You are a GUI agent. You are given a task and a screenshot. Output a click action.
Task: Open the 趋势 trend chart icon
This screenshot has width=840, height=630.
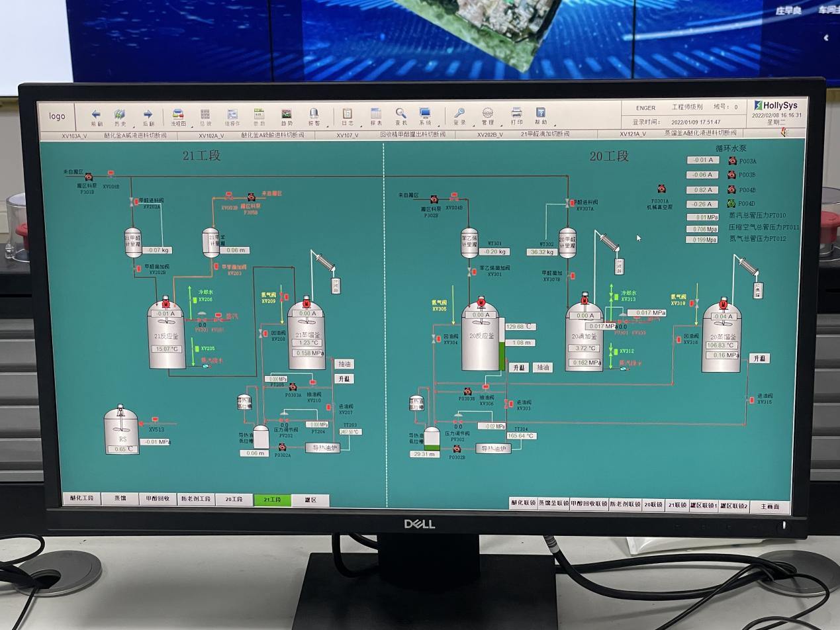tap(287, 114)
